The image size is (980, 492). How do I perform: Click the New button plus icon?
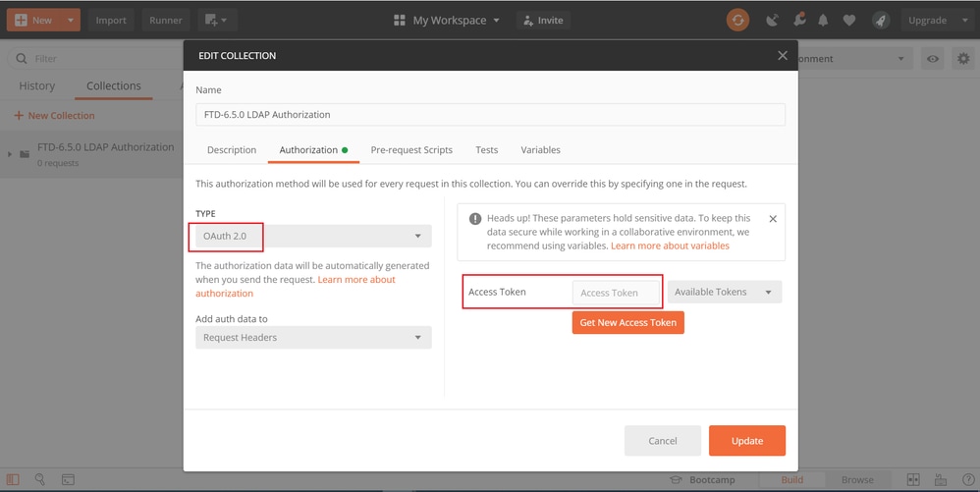click(21, 20)
